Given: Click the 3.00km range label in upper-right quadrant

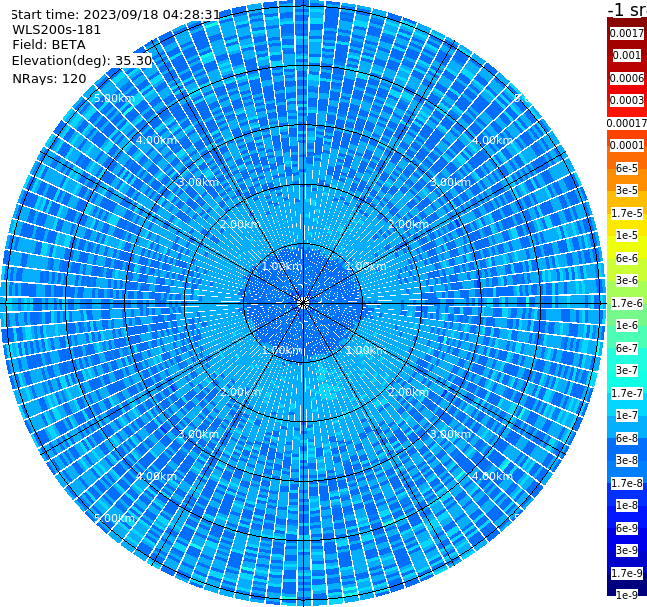Looking at the screenshot, I should tap(451, 182).
